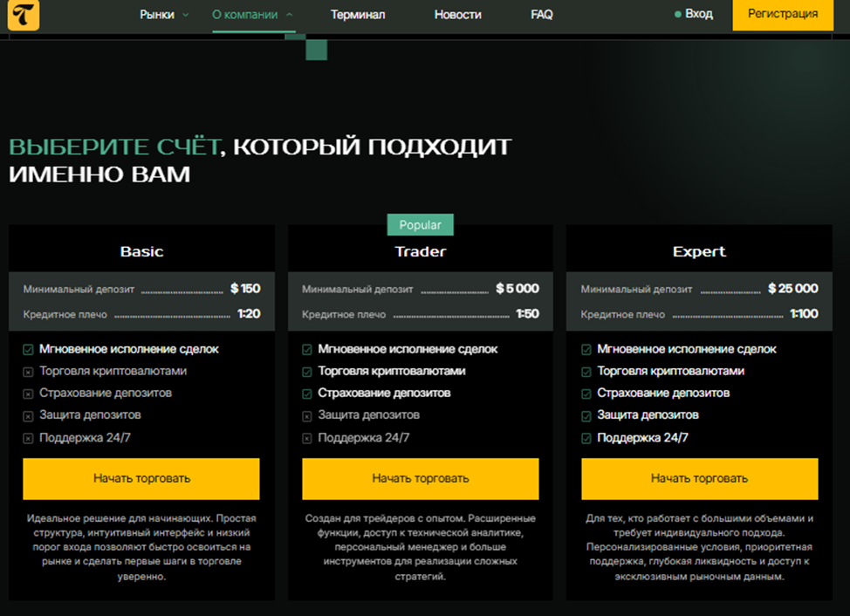The image size is (850, 616).
Task: Click Basic Мгновенное исполнение сделок checkbox
Action: (28, 350)
